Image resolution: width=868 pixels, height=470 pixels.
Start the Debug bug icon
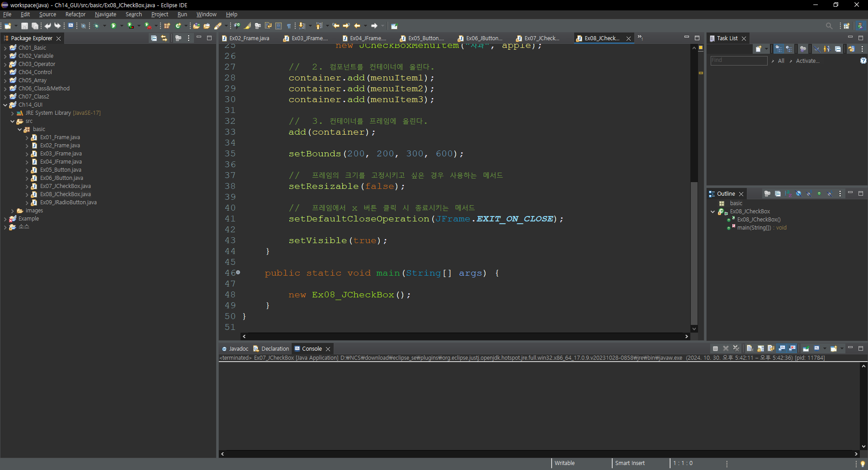pos(96,26)
